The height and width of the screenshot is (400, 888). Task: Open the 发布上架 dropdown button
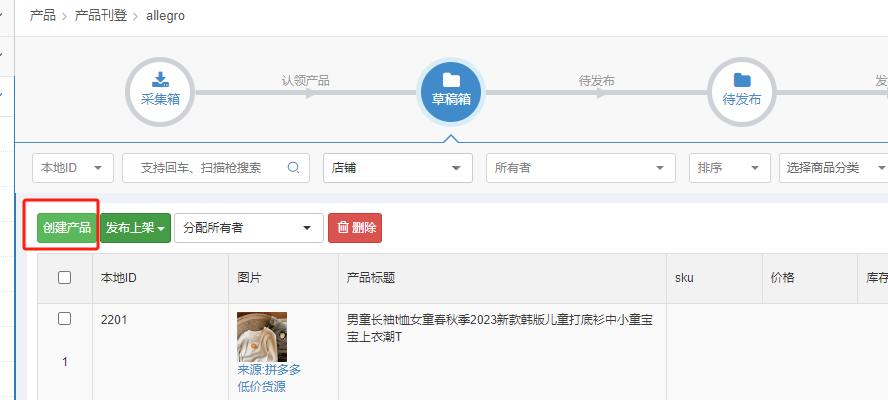point(135,228)
